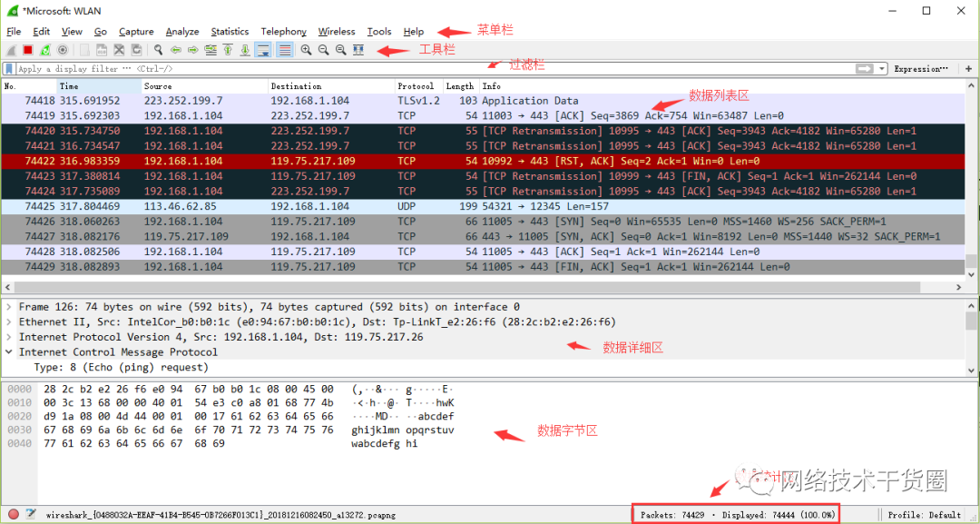Open the Statistics menu

coord(230,31)
